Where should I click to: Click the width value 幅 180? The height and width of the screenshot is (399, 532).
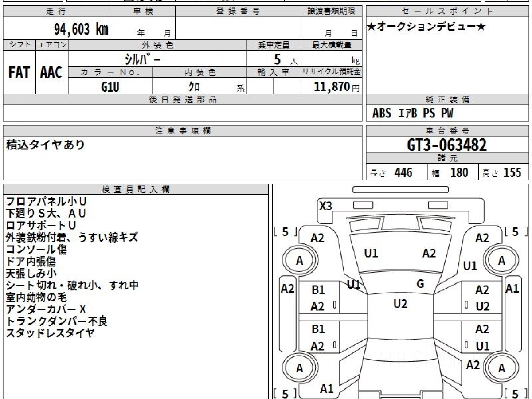(450, 172)
